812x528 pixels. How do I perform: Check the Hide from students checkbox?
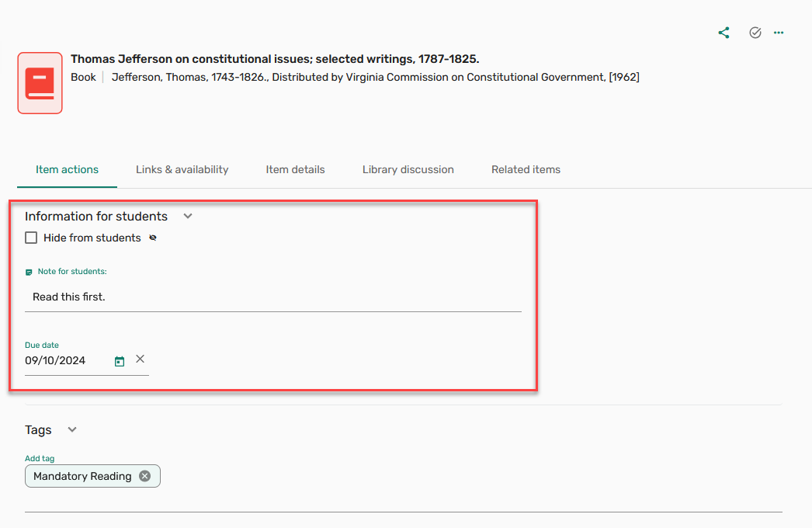click(x=31, y=238)
